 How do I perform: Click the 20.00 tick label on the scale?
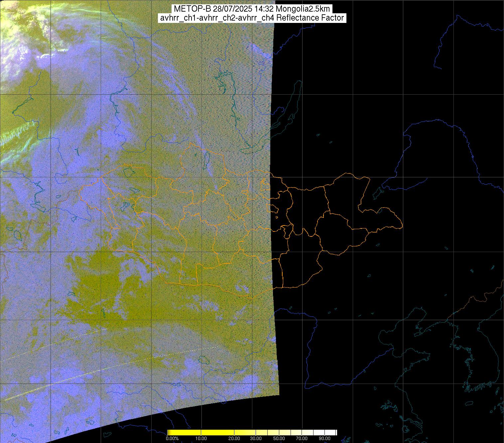(234, 439)
